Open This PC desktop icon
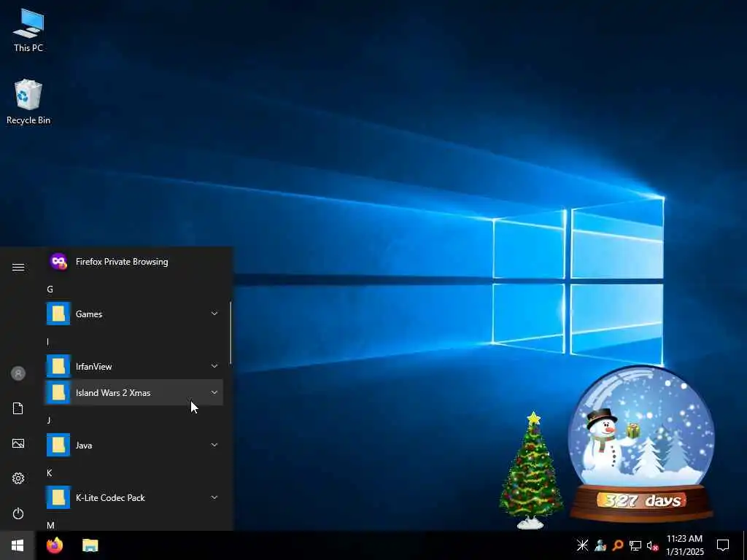The width and height of the screenshot is (747, 560). click(x=28, y=29)
